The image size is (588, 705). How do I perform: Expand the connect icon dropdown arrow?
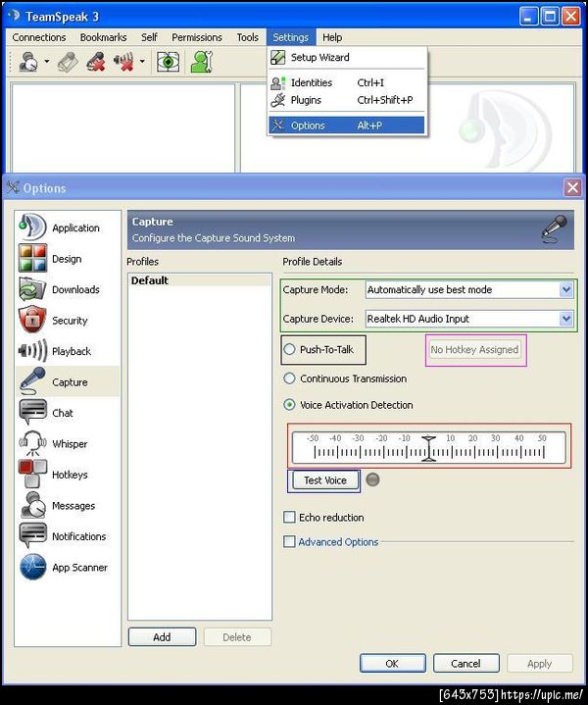click(x=46, y=61)
